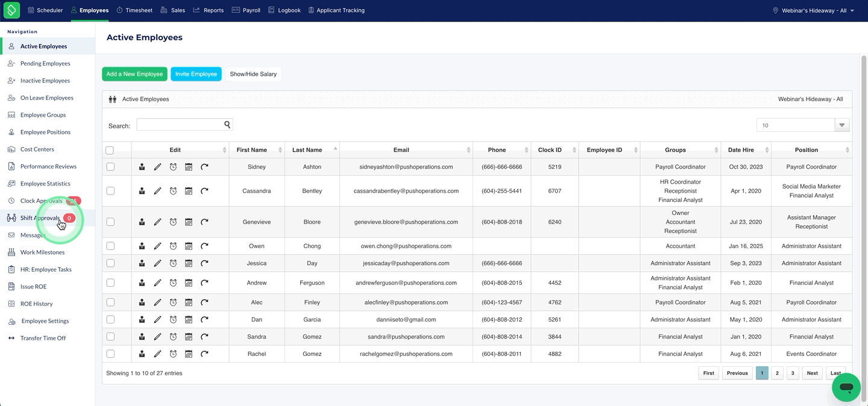The height and width of the screenshot is (406, 868).
Task: Sort by the Position column
Action: point(811,150)
